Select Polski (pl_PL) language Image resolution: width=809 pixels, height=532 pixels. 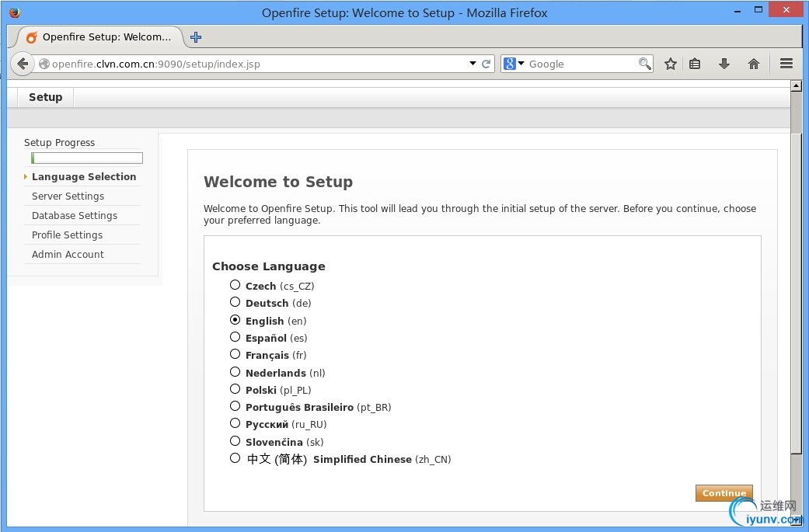pos(235,389)
